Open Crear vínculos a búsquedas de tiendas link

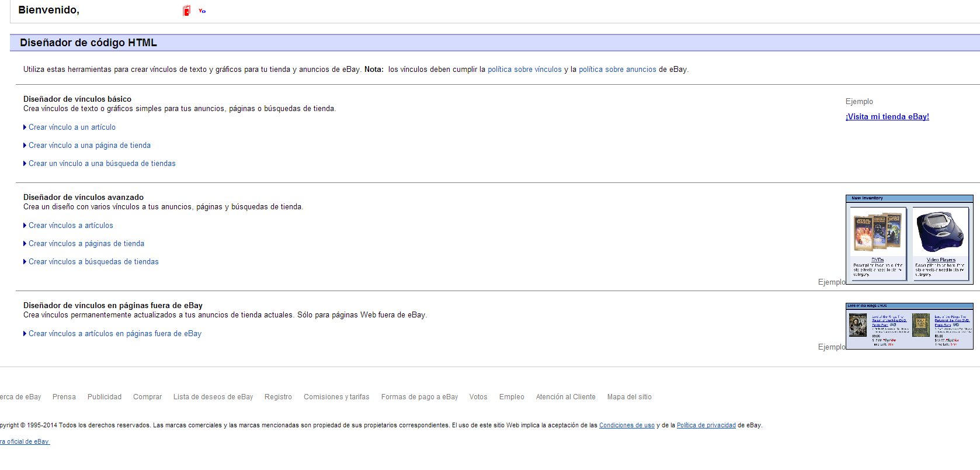(93, 262)
